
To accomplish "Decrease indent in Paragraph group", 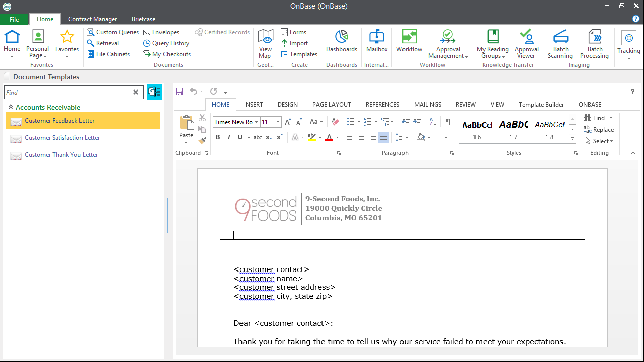I will click(x=406, y=122).
